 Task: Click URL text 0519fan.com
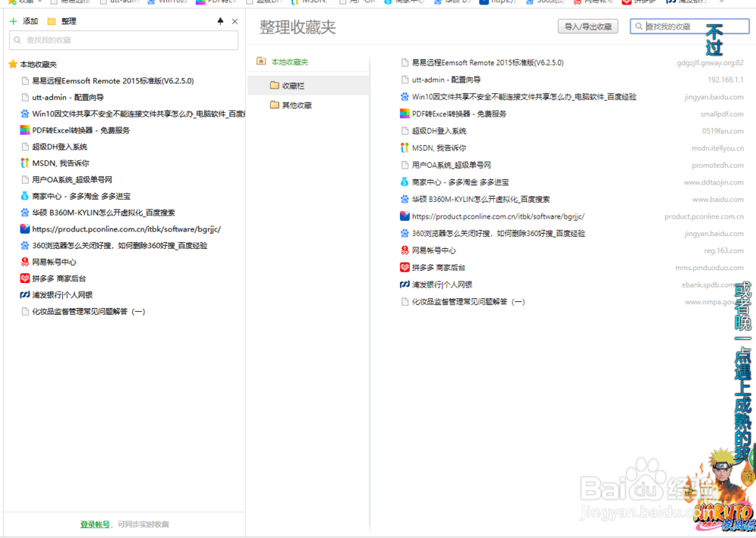[723, 131]
